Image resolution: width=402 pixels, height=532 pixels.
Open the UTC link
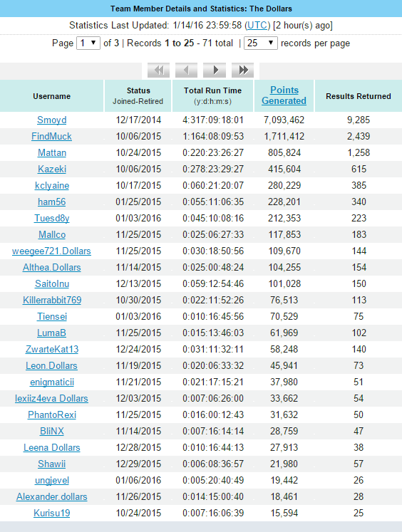click(x=257, y=26)
